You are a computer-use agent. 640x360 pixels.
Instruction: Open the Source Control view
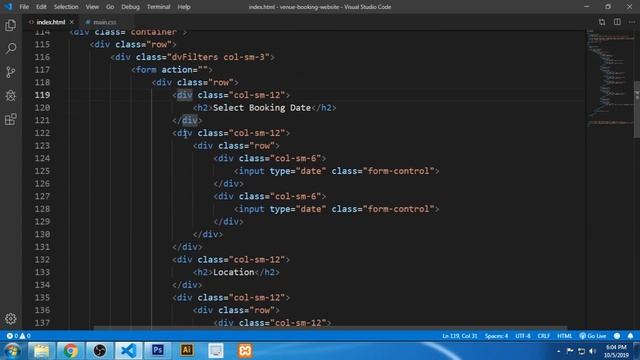[11, 72]
